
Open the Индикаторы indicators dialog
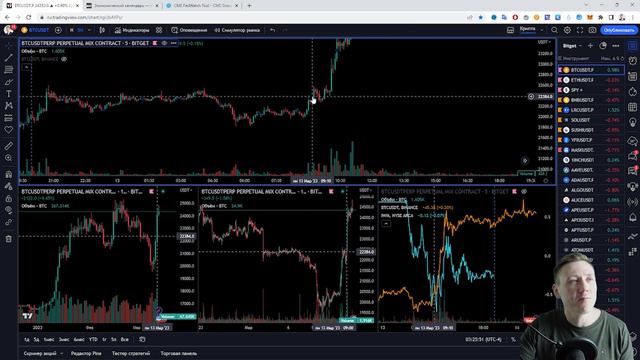pos(132,30)
